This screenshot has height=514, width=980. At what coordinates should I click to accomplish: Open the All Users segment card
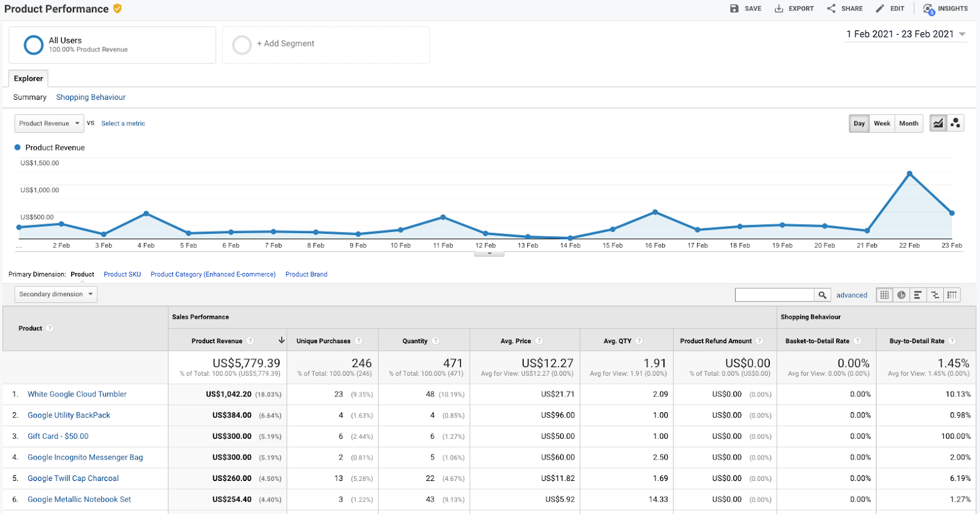click(112, 45)
